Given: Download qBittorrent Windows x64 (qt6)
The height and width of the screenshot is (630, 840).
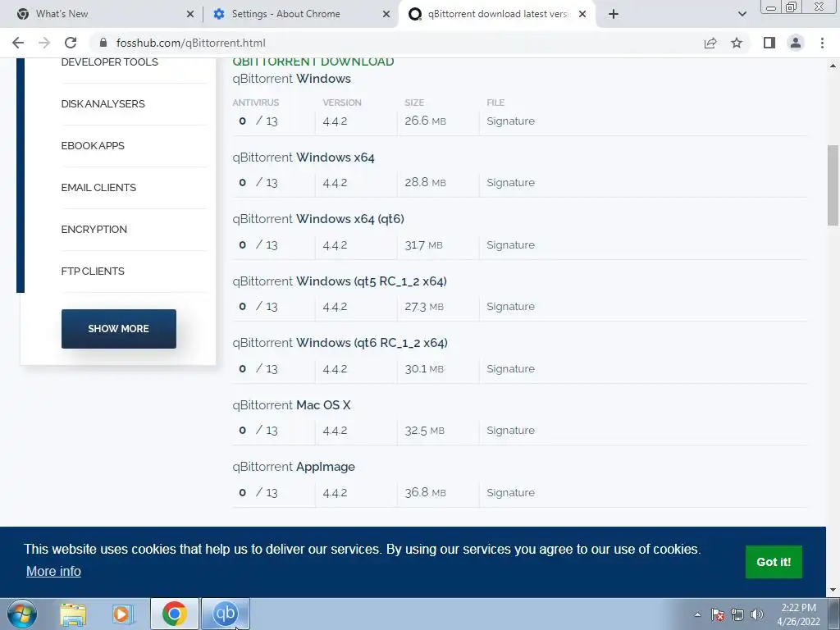Looking at the screenshot, I should point(318,219).
